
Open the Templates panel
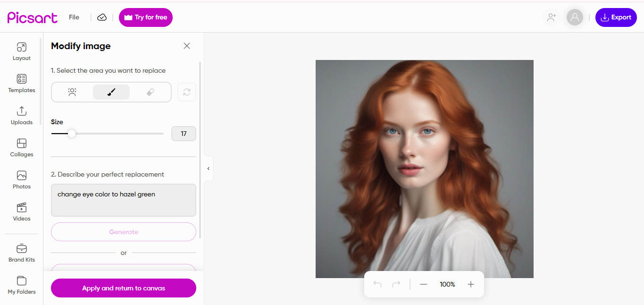[x=21, y=83]
